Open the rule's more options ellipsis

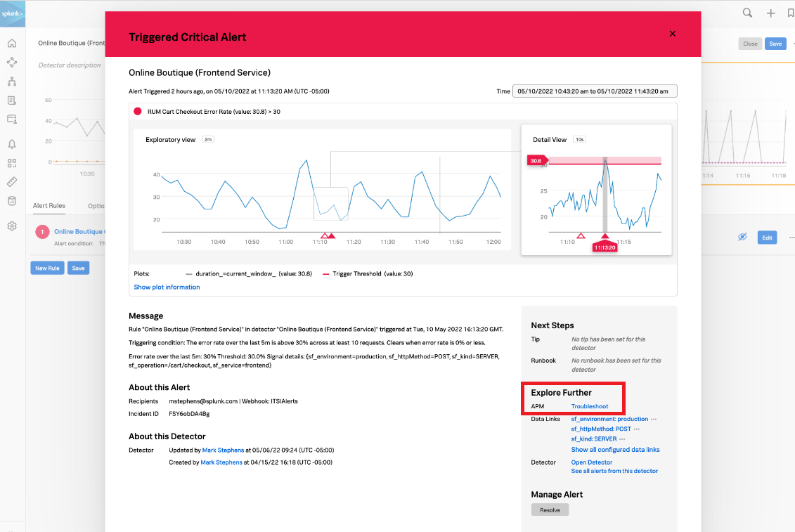point(791,238)
